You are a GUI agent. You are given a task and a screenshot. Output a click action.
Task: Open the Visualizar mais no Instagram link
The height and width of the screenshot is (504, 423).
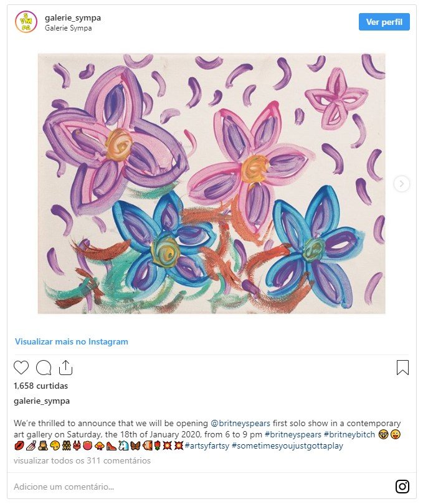point(72,341)
